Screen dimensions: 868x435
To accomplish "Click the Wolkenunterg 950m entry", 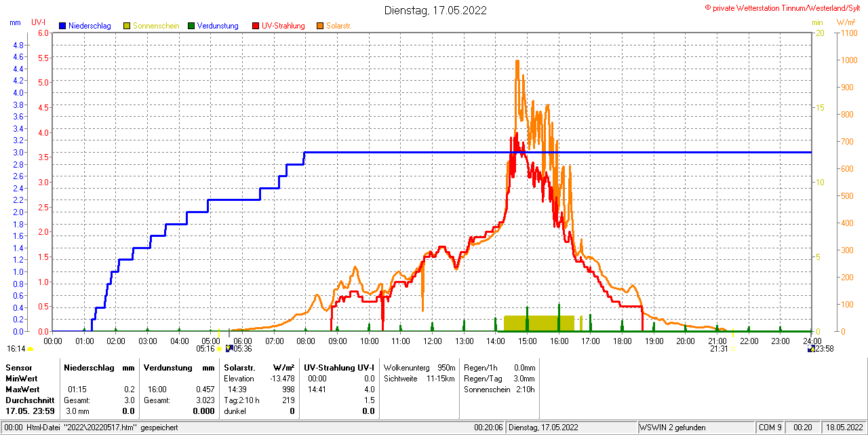I will pos(419,367).
